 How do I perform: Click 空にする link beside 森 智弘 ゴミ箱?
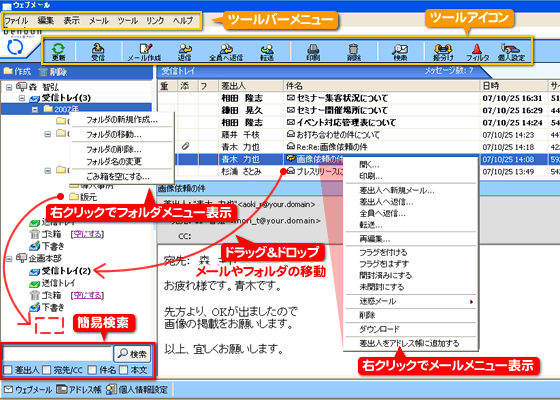pos(88,234)
